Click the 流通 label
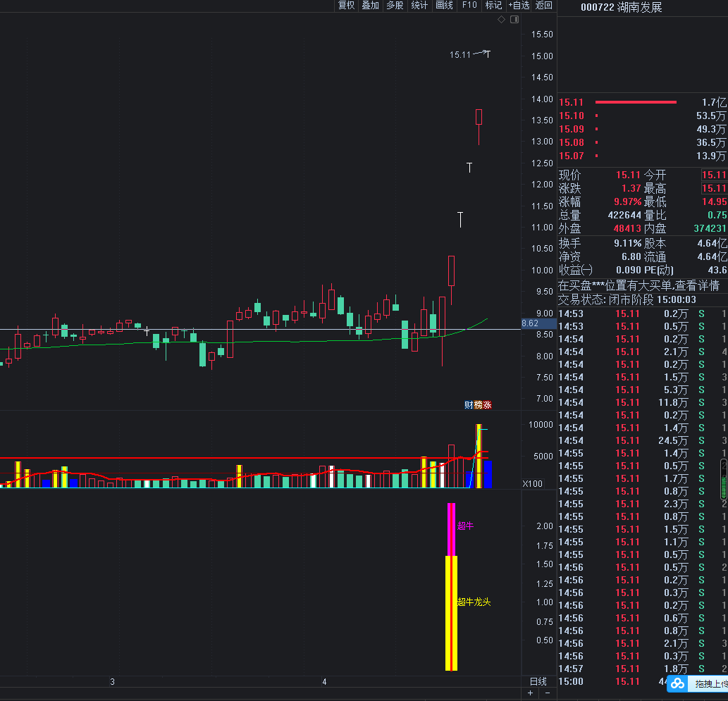The width and height of the screenshot is (728, 701). 655,256
